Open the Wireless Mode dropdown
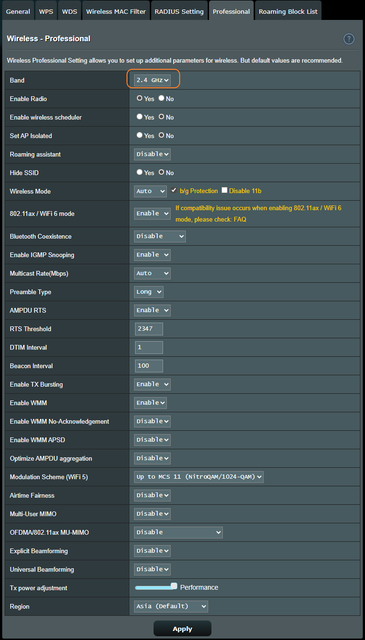 click(150, 191)
